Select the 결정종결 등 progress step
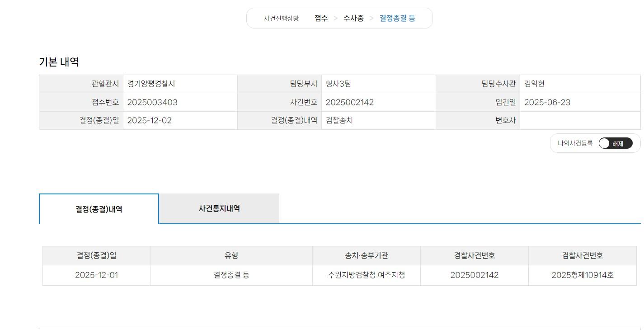 [397, 18]
